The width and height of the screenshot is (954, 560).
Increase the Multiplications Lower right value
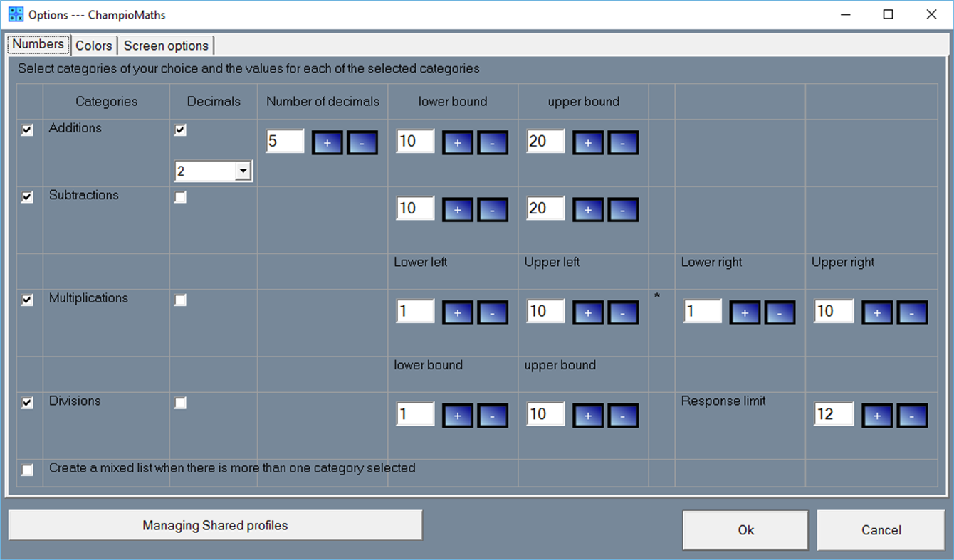pyautogui.click(x=744, y=312)
